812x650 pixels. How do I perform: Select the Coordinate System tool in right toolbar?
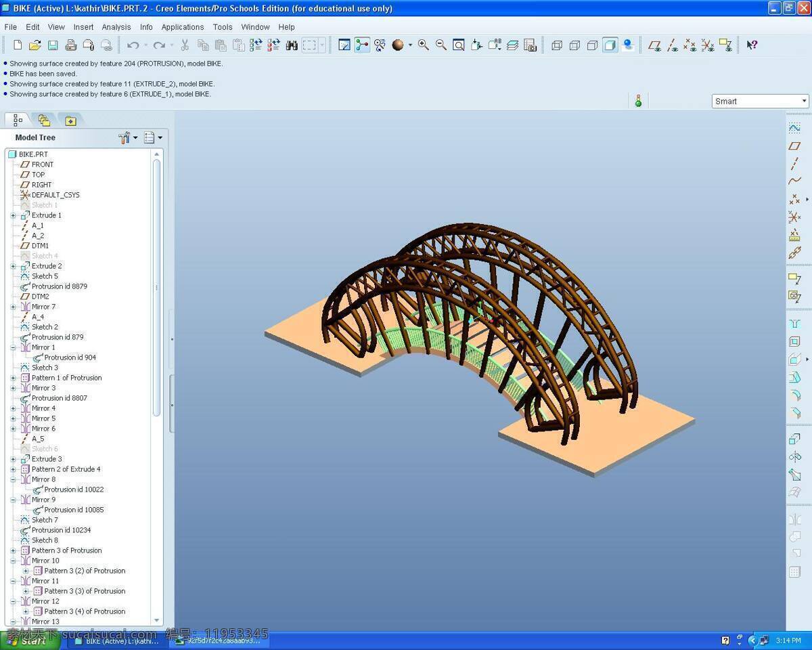[x=794, y=217]
